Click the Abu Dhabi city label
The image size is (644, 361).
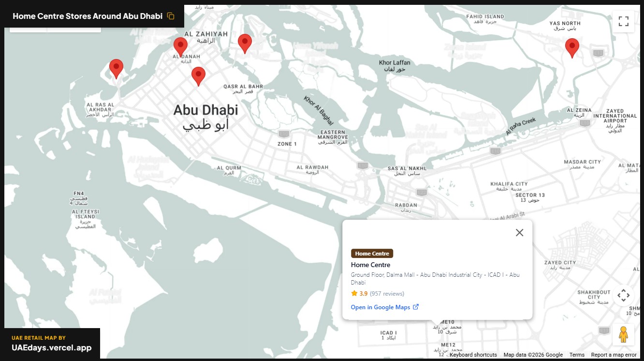click(x=206, y=117)
